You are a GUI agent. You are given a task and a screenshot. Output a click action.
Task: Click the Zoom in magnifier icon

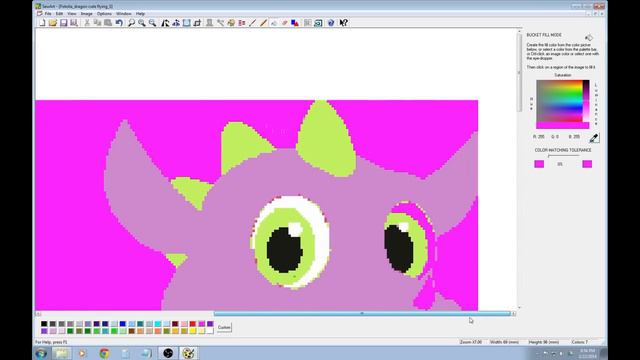(142, 23)
